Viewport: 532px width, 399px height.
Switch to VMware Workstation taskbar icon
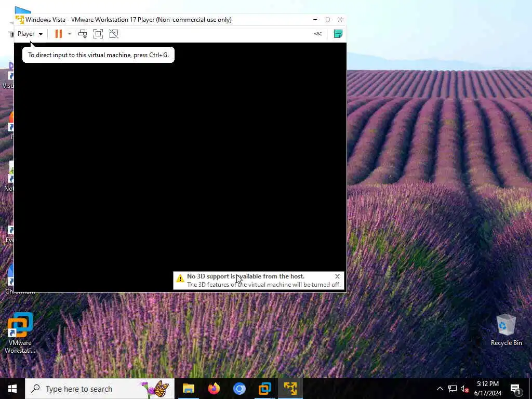click(x=264, y=389)
